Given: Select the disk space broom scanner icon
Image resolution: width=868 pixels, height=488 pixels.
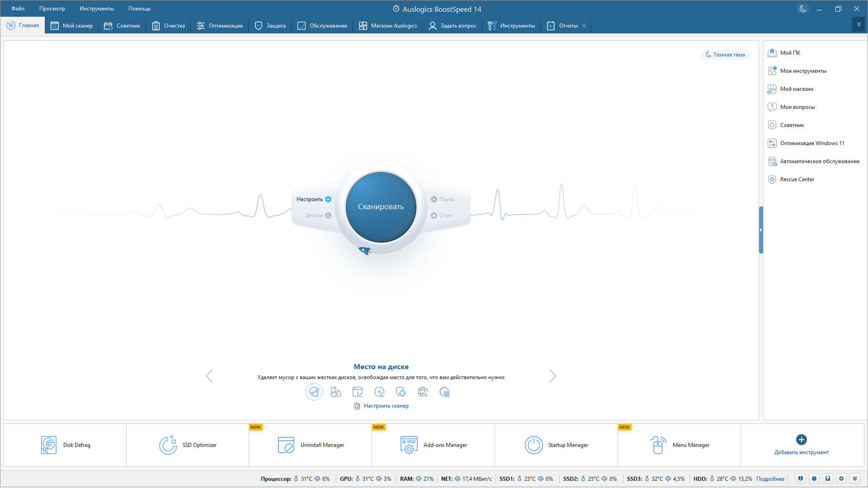Looking at the screenshot, I should [314, 392].
